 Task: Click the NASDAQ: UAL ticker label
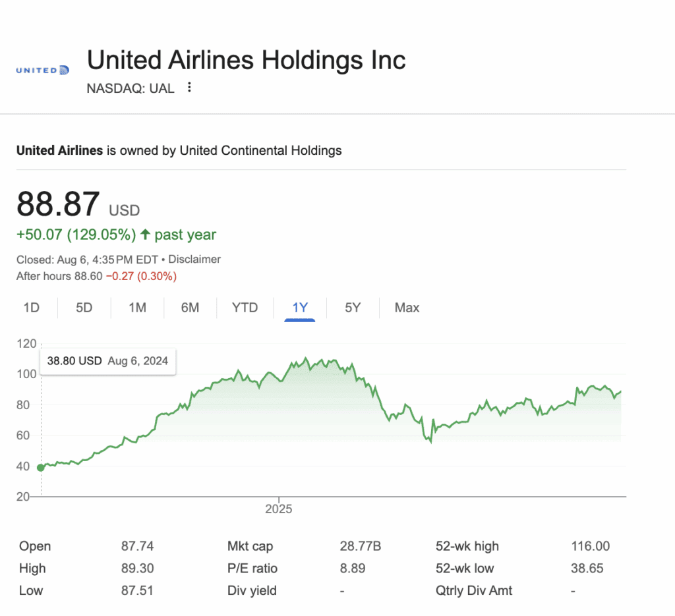[131, 88]
